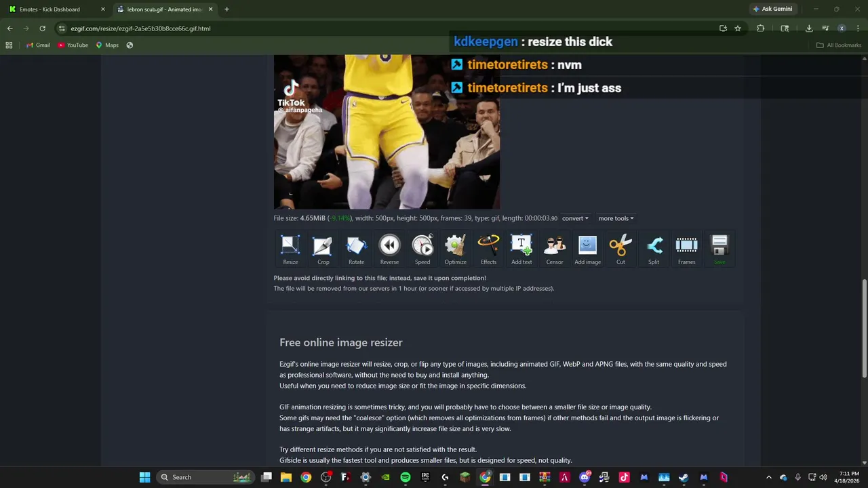This screenshot has width=868, height=488.
Task: Open Discord from the taskbar
Action: [x=585, y=477]
